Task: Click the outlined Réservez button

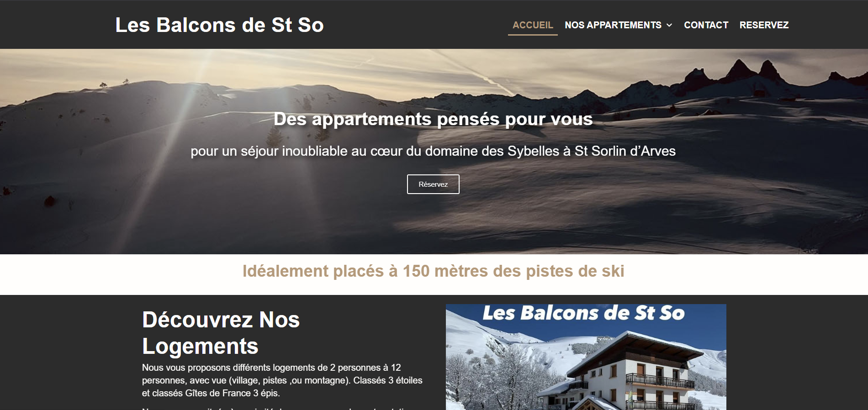Action: (433, 184)
